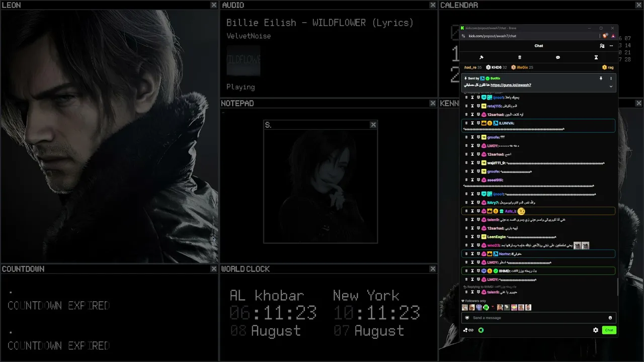Click the green Chat send button

pos(609,330)
